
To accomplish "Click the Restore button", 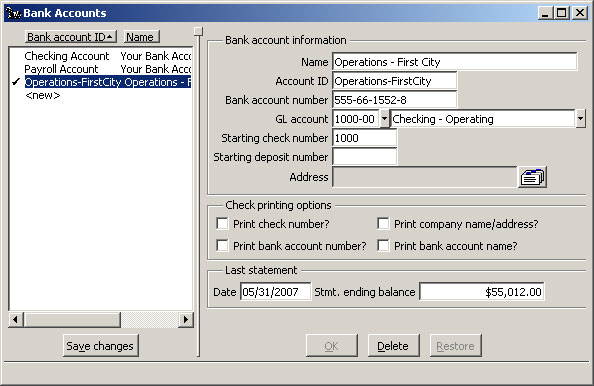I will [x=456, y=345].
